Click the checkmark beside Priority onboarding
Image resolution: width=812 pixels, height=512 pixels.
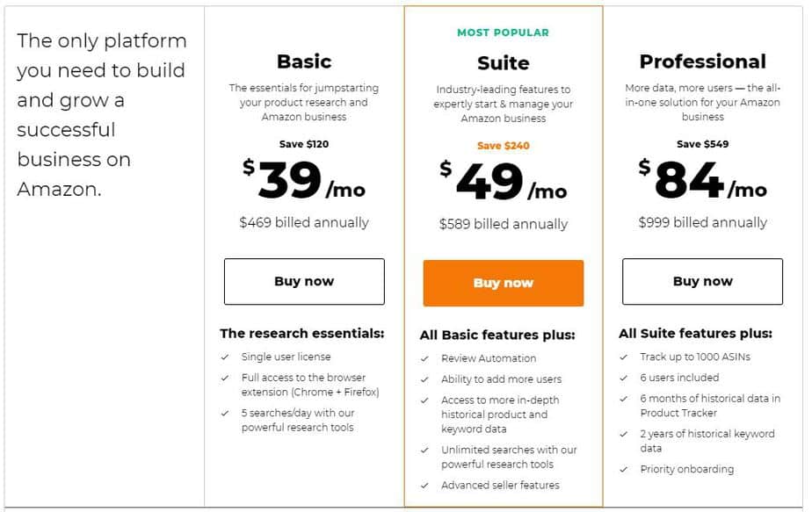tap(624, 469)
